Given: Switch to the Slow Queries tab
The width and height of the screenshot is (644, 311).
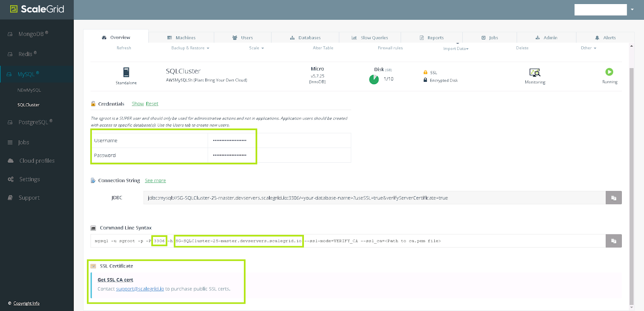Looking at the screenshot, I should [370, 37].
